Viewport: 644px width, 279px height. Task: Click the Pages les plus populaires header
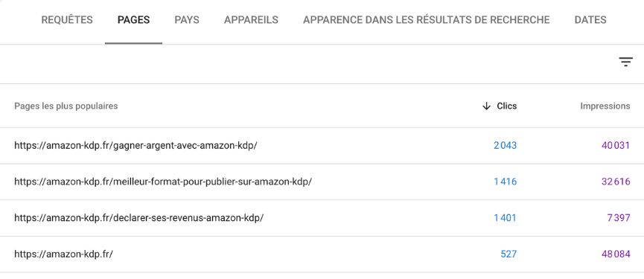coord(66,106)
